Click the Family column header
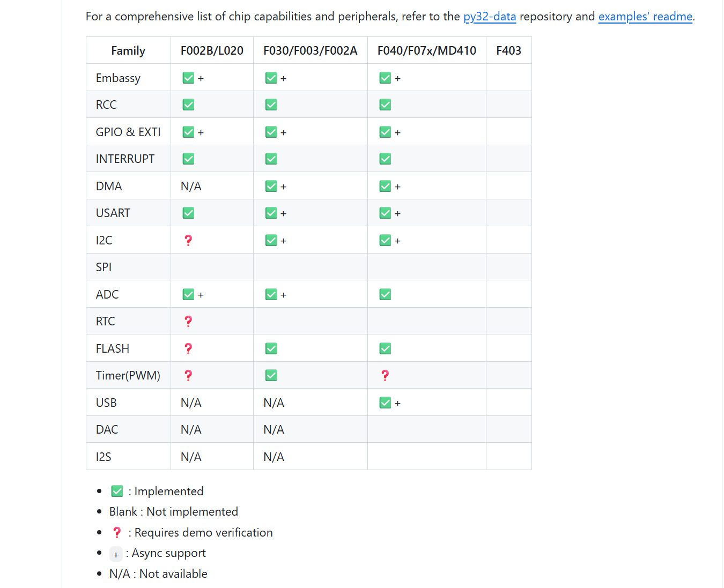724x588 pixels. click(x=128, y=50)
